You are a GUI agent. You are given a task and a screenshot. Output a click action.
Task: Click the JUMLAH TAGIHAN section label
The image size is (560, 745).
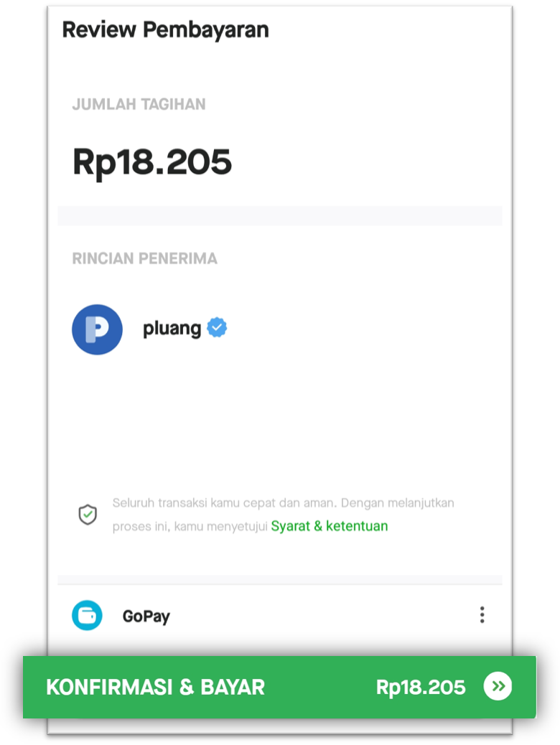coord(139,104)
